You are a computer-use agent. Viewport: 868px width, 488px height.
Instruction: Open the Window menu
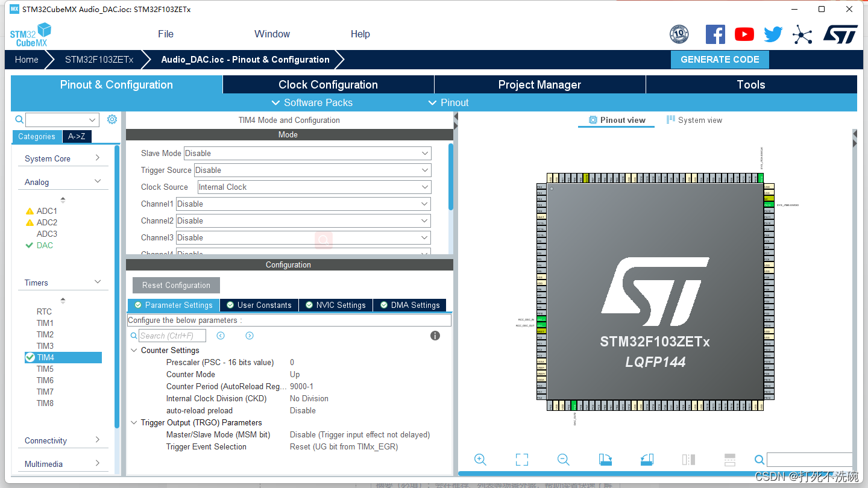[x=272, y=34]
